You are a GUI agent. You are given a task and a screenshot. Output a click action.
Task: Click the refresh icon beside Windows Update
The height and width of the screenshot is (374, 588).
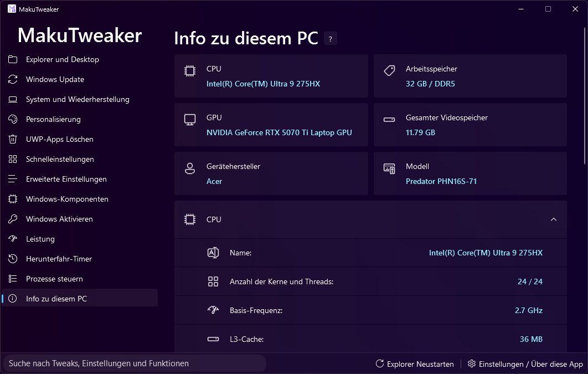coord(13,79)
